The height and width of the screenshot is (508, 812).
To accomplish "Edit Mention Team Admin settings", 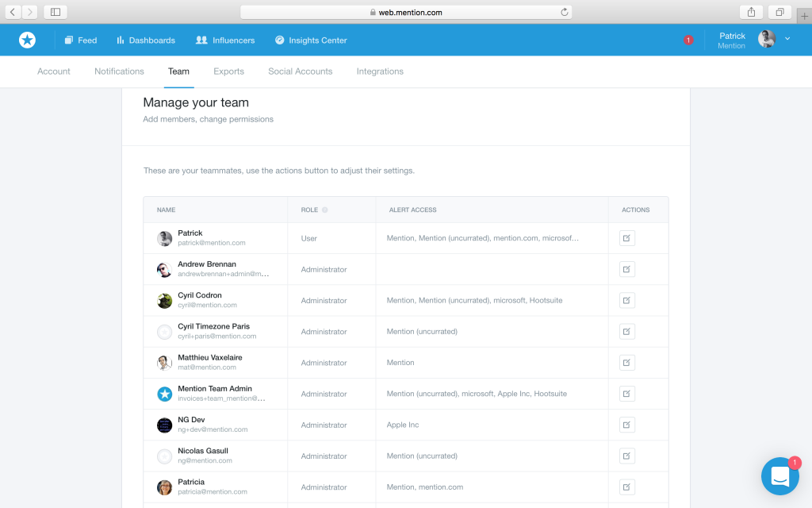I will pos(626,394).
